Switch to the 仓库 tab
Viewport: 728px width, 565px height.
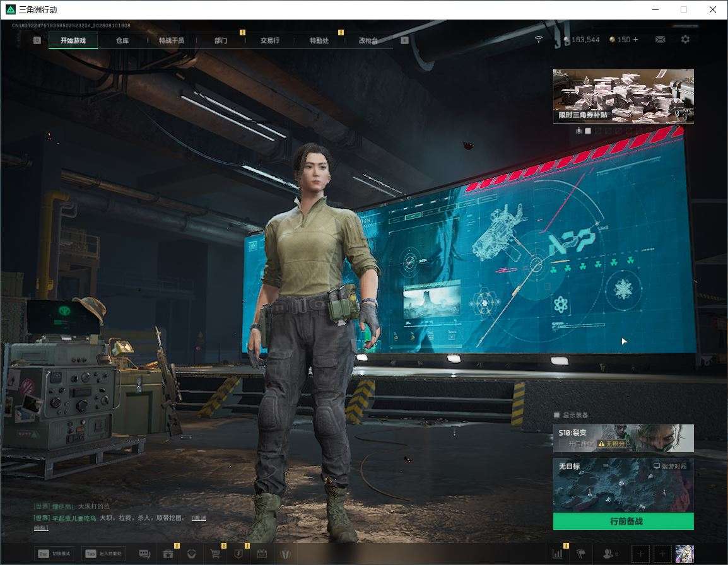(x=122, y=40)
